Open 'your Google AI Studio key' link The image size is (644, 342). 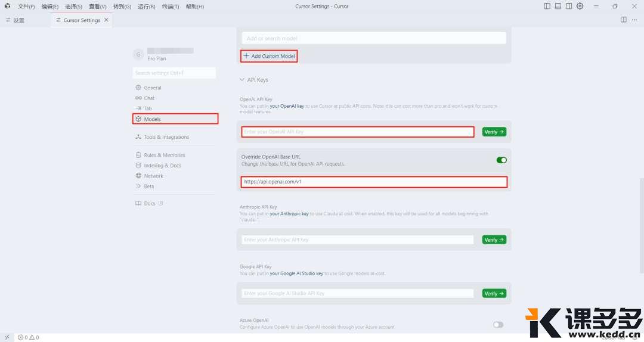click(296, 273)
